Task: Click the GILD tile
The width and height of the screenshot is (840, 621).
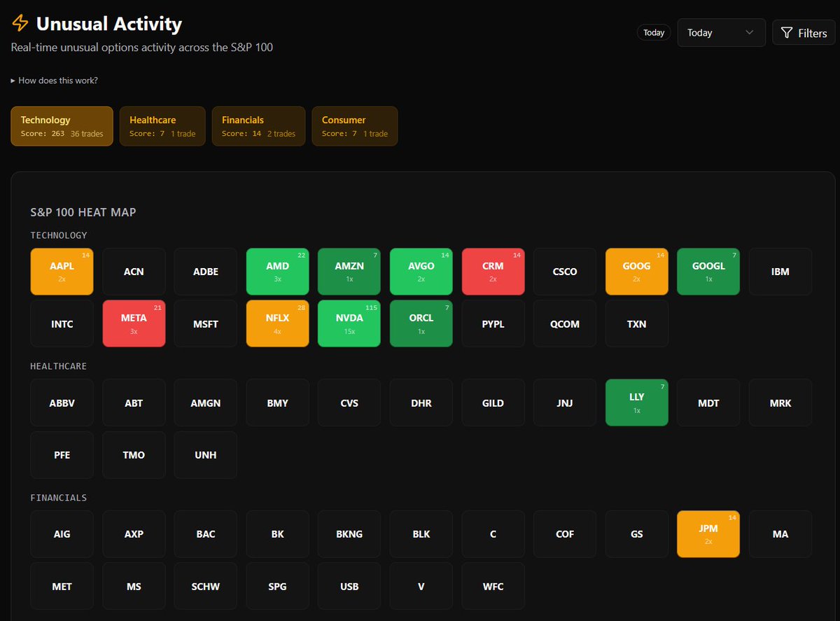Action: pyautogui.click(x=493, y=403)
